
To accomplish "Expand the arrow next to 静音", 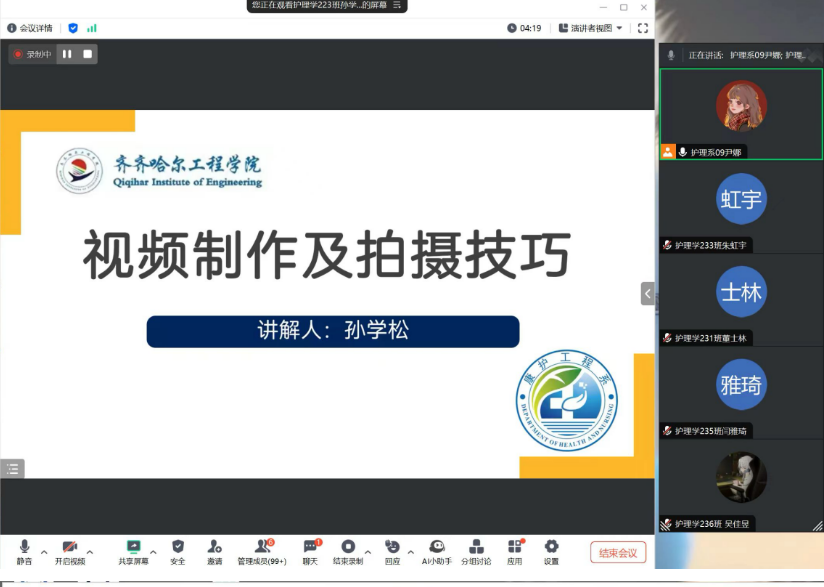I will 44,552.
